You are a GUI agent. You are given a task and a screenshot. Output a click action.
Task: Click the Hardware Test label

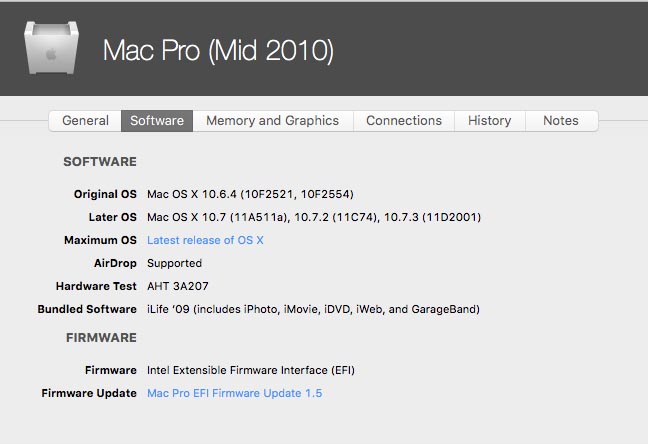[96, 286]
